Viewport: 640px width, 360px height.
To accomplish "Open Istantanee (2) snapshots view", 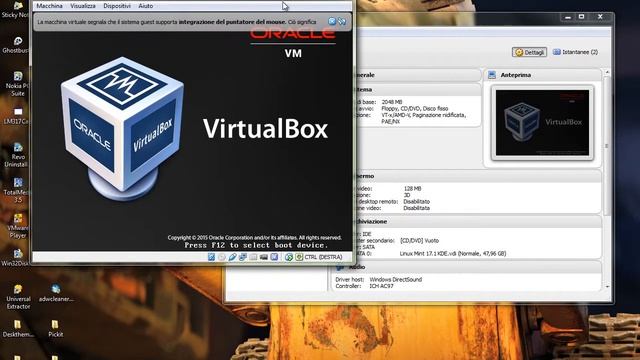I will [x=576, y=52].
